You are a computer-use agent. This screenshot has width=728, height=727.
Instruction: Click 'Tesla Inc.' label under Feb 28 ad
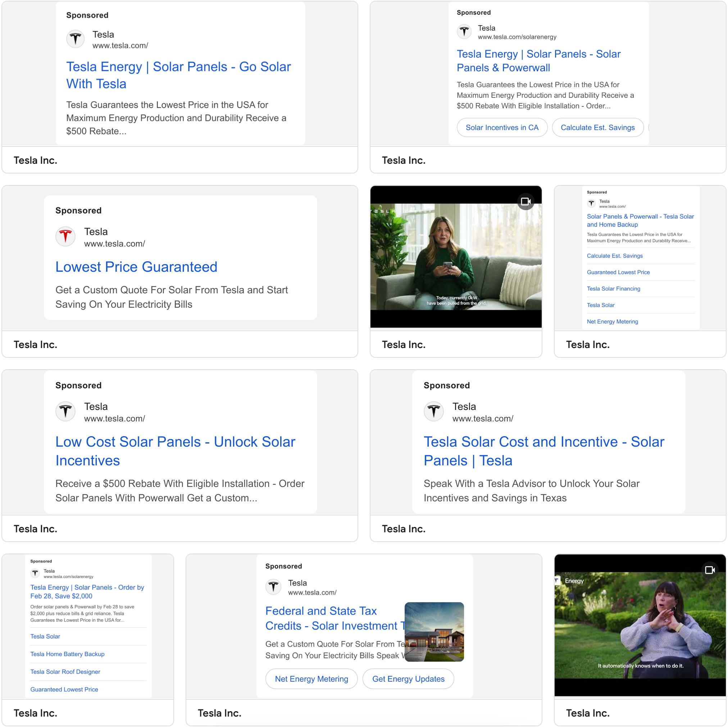(35, 713)
